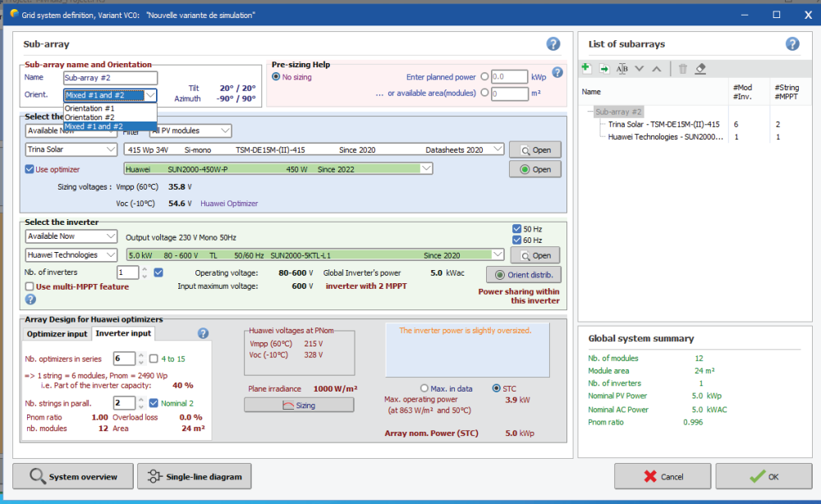Viewport: 821px width, 504px height.
Task: Switch to the Optimizer input tab
Action: click(57, 333)
